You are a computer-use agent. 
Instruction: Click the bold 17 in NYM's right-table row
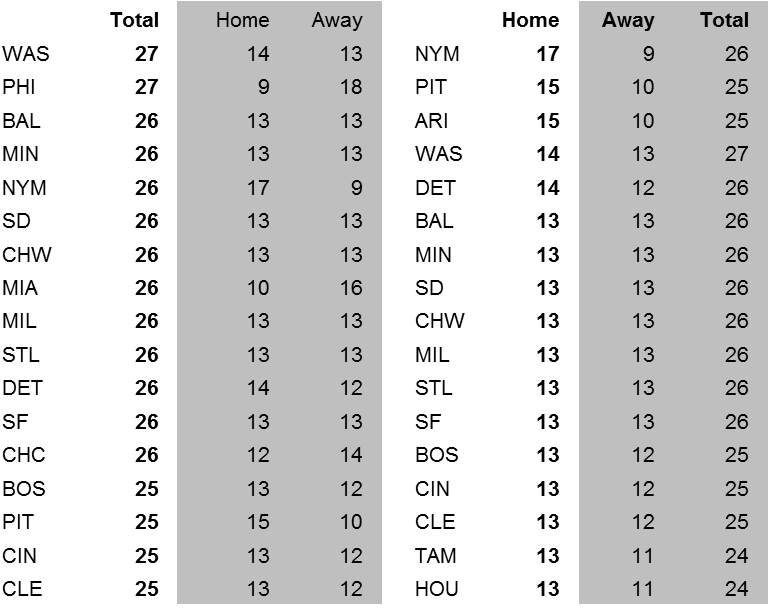546,54
